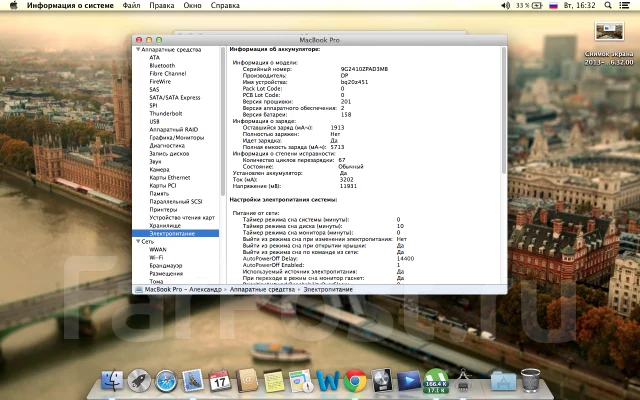Open Mail stamp icon in dock
Image resolution: width=640 pixels, height=400 pixels.
pos(193,380)
